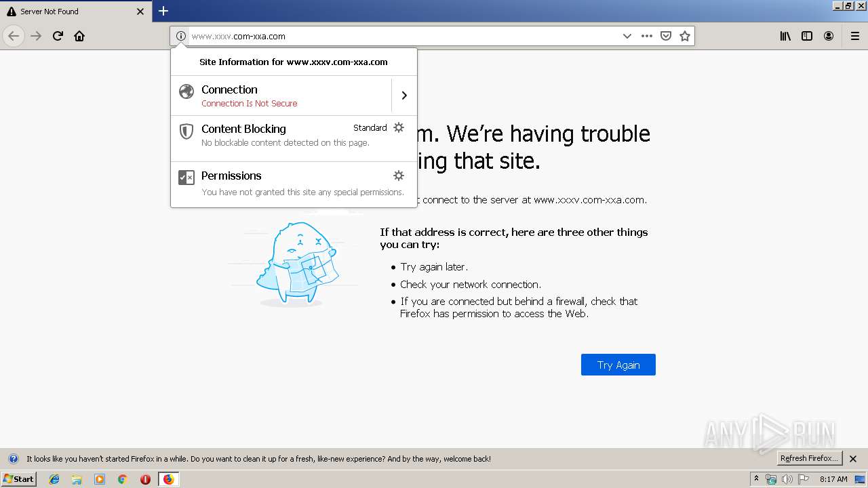The width and height of the screenshot is (868, 488).
Task: Click the Connection globe icon
Action: click(186, 91)
